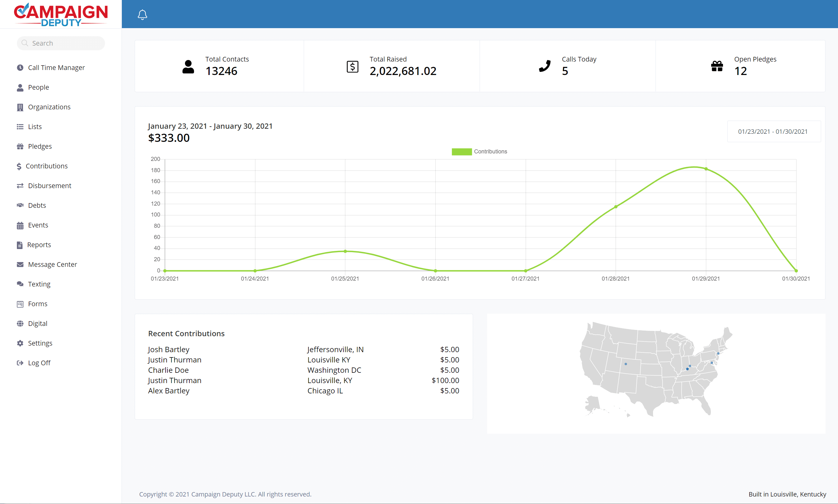Click the Log Off exit icon
Screen dimensions: 838x504
tap(20, 363)
